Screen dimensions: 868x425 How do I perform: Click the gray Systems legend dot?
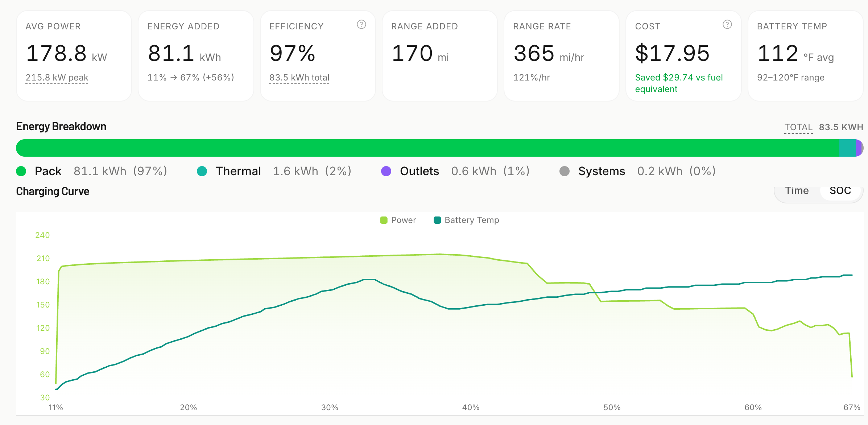pyautogui.click(x=565, y=171)
